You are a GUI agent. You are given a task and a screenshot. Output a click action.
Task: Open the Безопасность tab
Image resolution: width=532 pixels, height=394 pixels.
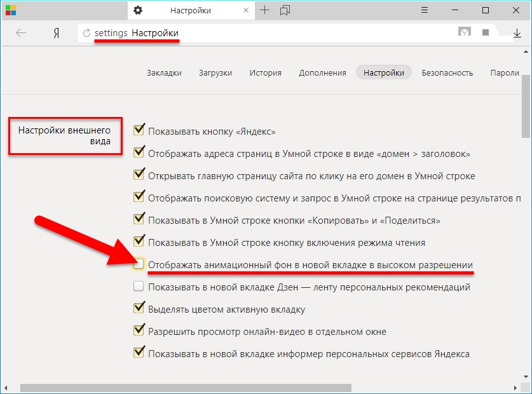pyautogui.click(x=447, y=73)
